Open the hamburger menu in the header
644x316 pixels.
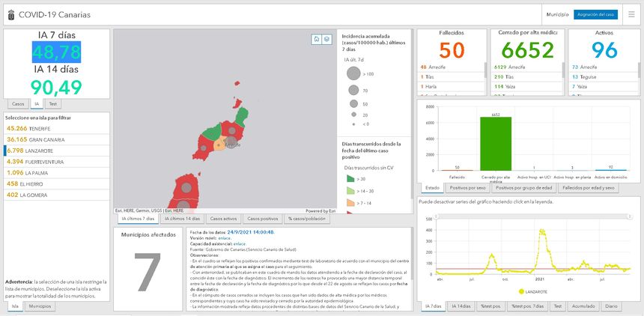pos(631,14)
